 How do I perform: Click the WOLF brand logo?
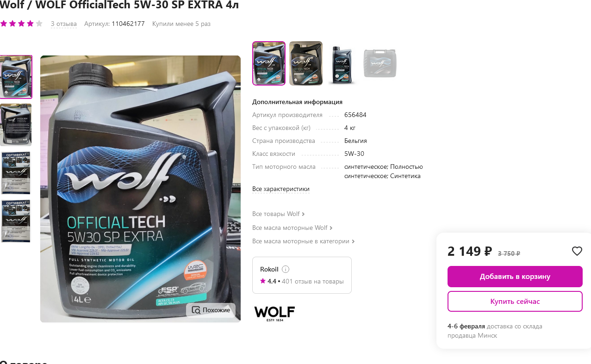(274, 314)
